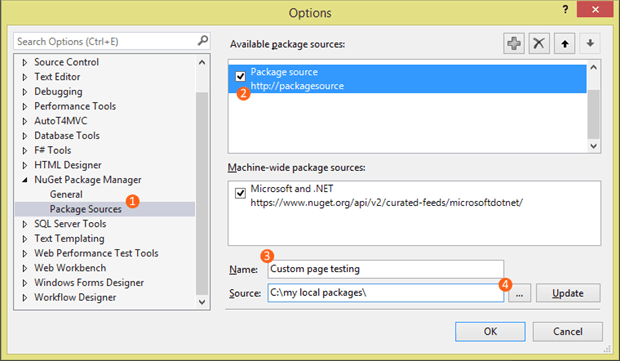Image resolution: width=620 pixels, height=361 pixels.
Task: Expand the SQL Server Tools node
Action: 25,224
